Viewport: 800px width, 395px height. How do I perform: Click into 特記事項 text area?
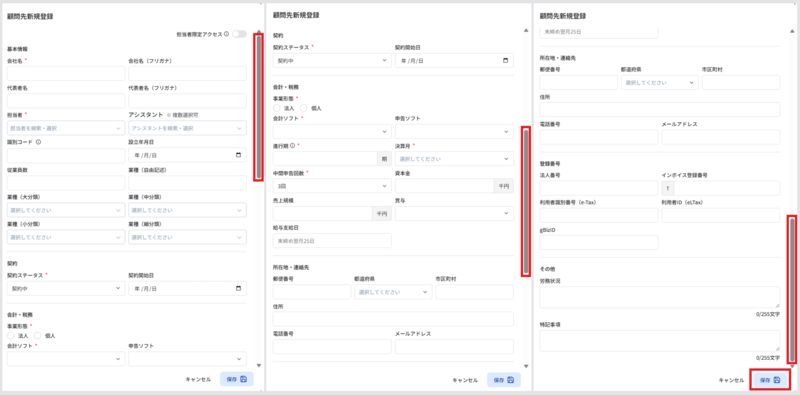pos(659,340)
